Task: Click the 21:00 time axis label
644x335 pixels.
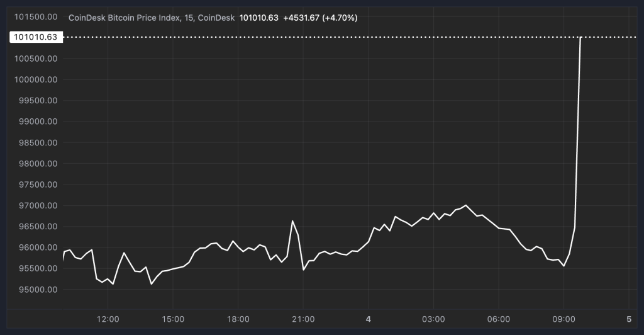Action: 303,319
